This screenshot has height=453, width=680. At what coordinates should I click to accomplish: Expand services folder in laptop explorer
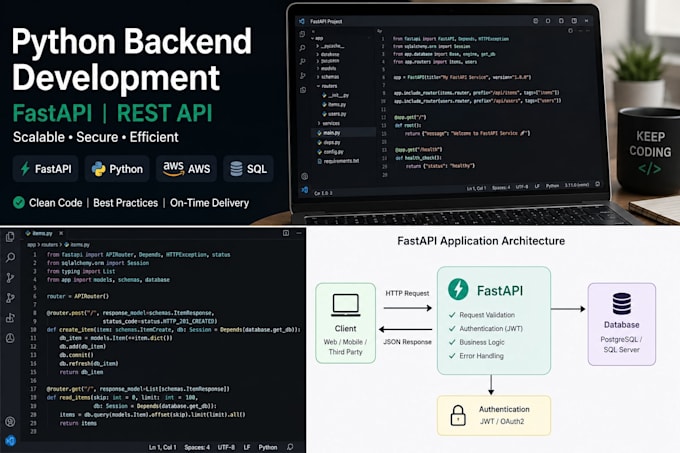tap(329, 123)
